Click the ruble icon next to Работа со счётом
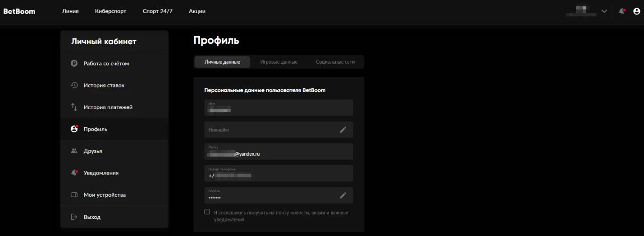This screenshot has width=644, height=236. point(74,64)
